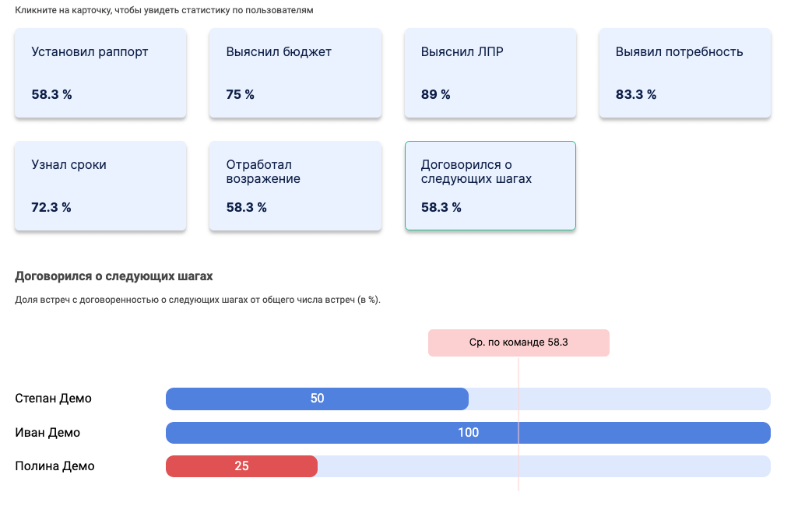Viewport: 812px width, 513px height.
Task: Open the Установил раппорт card
Action: click(100, 73)
